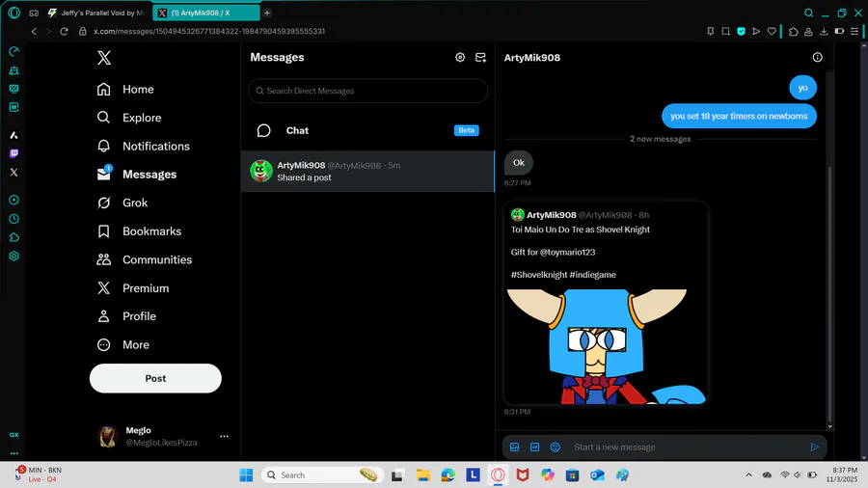
Task: Open the GIF picker icon
Action: point(534,447)
